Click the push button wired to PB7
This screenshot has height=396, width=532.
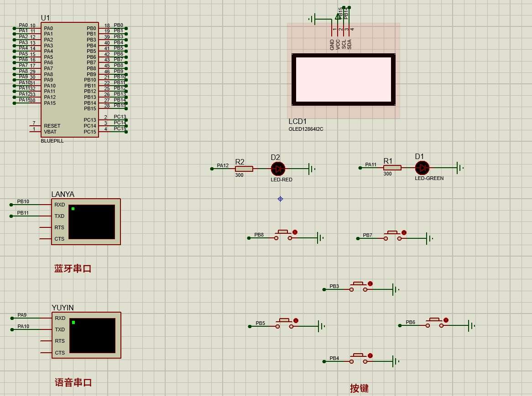pyautogui.click(x=392, y=236)
